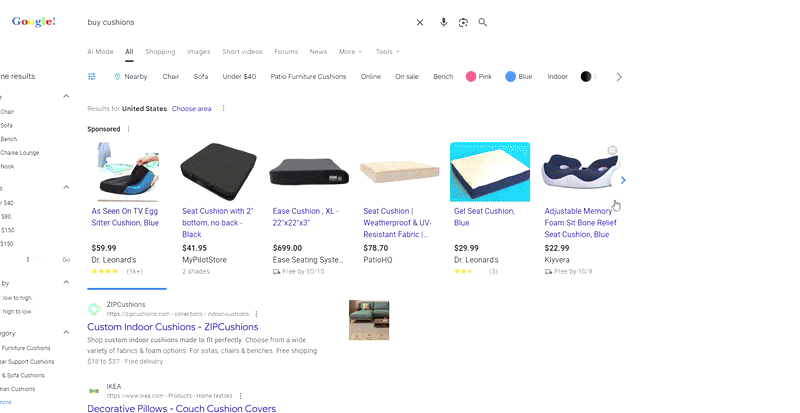Viewport: 800px width, 413px height.
Task: Filter results by the Pink color chip
Action: 479,77
